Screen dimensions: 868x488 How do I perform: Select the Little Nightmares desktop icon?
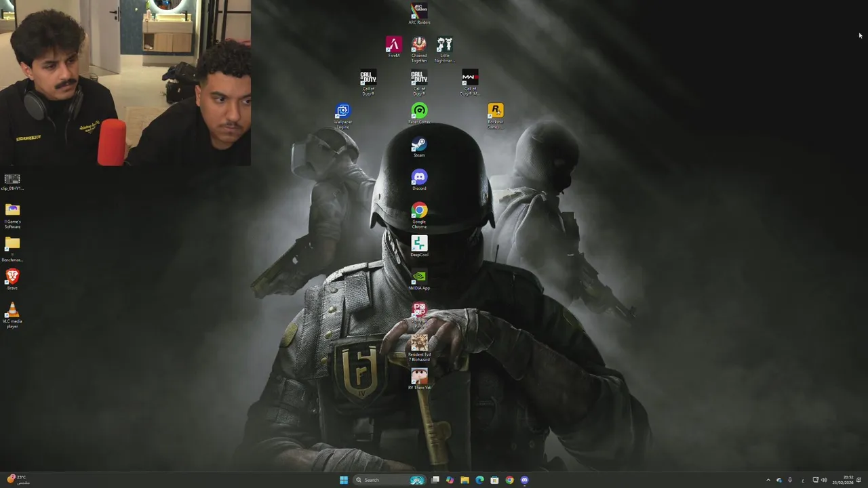(445, 49)
